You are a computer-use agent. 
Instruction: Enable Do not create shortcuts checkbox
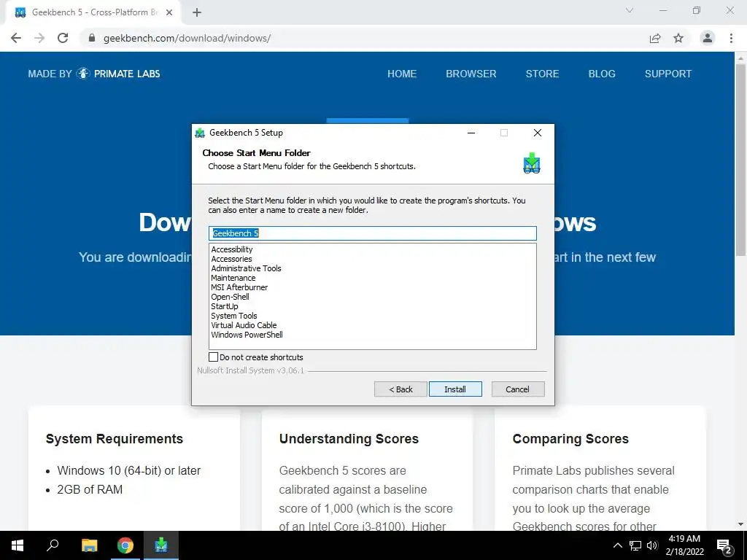[x=214, y=357]
